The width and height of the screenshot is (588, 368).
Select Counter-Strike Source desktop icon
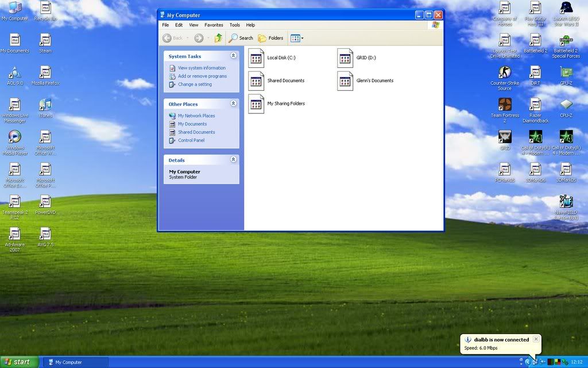click(505, 78)
